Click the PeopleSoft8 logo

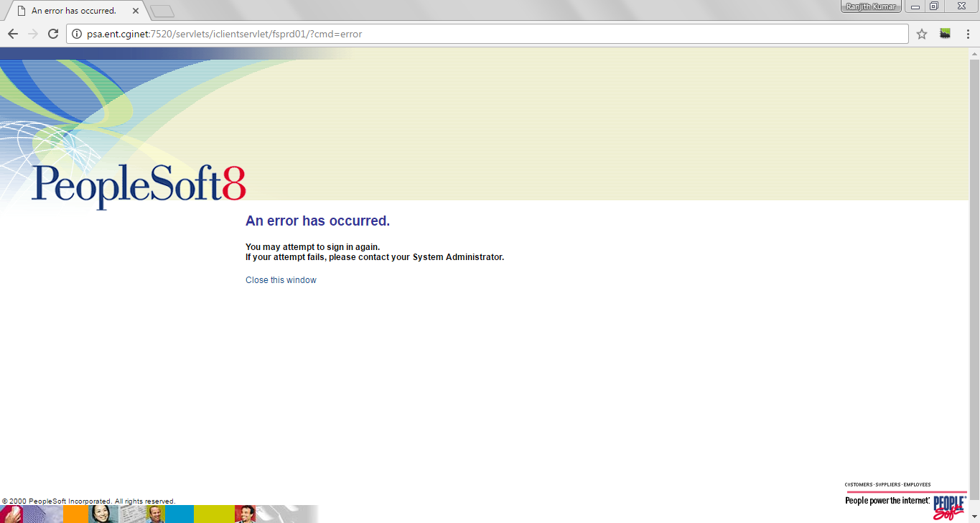[x=139, y=187]
